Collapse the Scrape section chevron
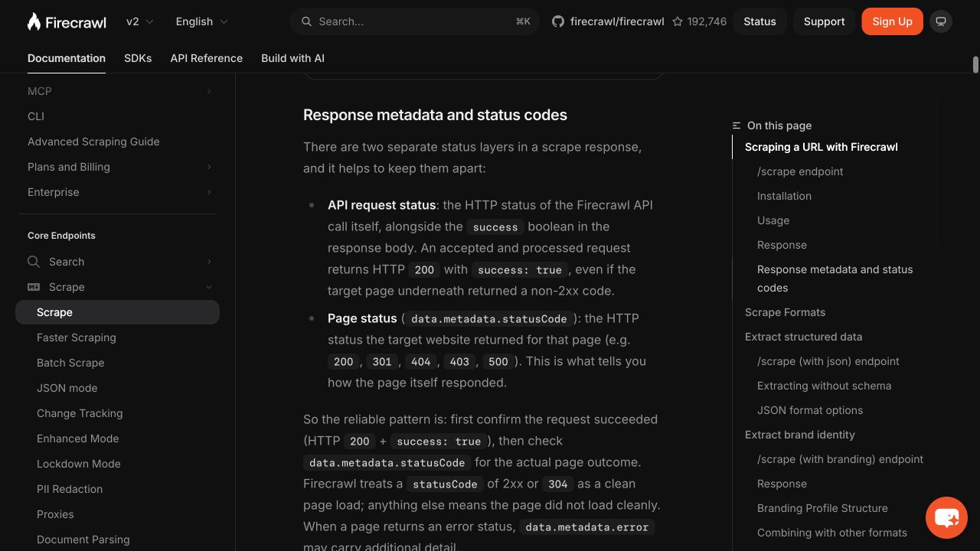The width and height of the screenshot is (980, 551). [209, 287]
